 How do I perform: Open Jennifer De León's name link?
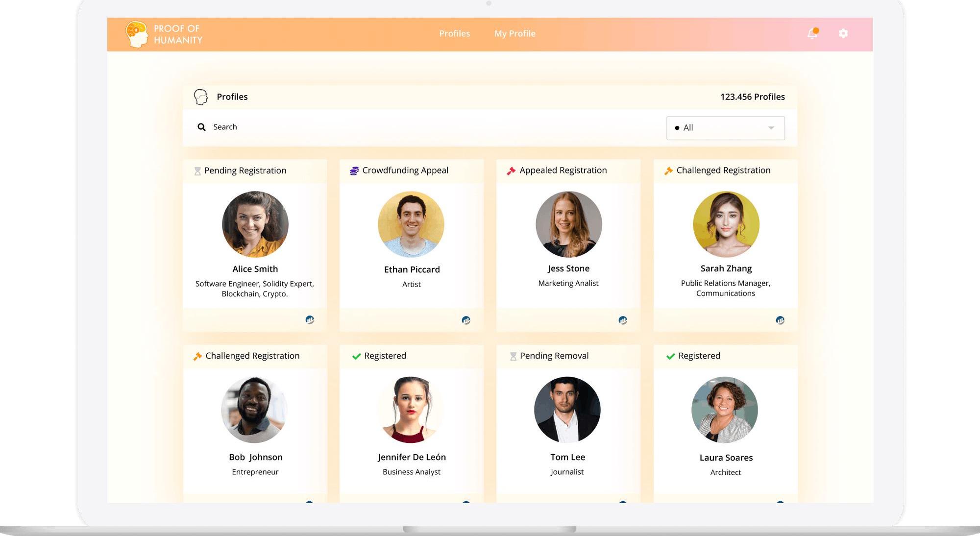coord(412,457)
